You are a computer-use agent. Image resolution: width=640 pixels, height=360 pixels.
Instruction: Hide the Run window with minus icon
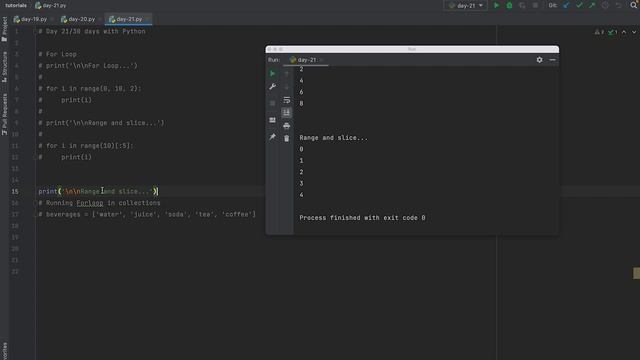[552, 60]
